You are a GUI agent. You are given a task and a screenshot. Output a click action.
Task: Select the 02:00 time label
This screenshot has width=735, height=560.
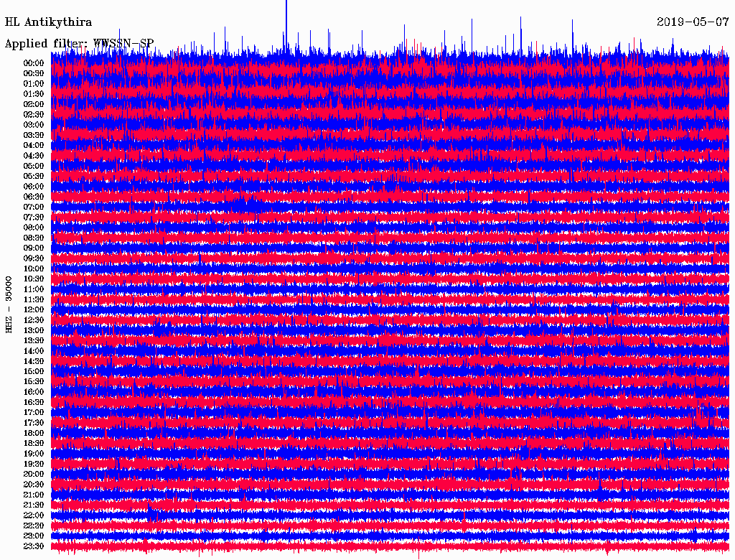33,104
